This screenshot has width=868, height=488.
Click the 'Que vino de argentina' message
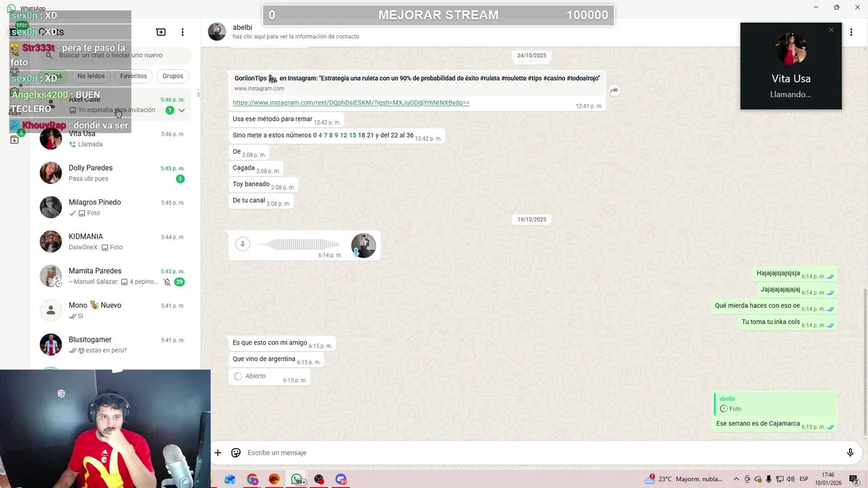coord(276,359)
